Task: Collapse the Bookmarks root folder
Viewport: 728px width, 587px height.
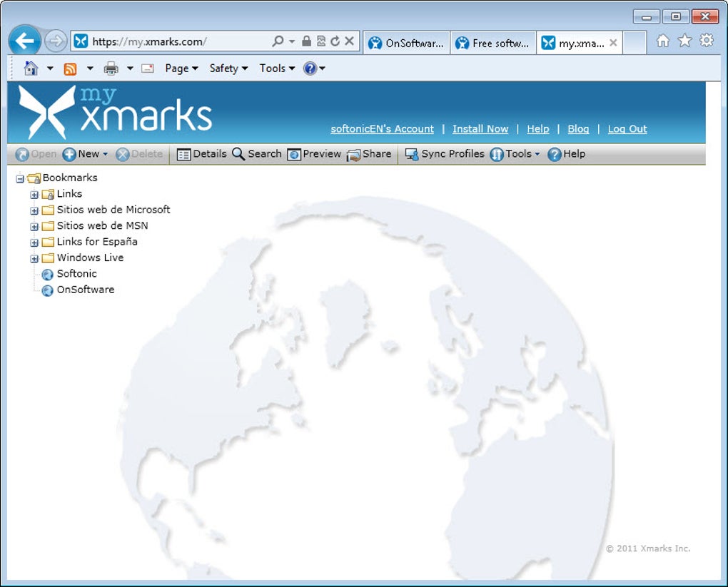Action: click(20, 178)
